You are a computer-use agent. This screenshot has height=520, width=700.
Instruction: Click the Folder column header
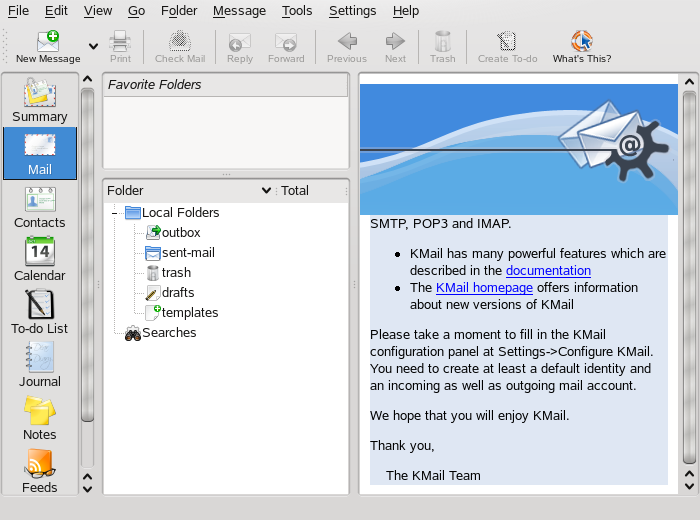tap(188, 191)
